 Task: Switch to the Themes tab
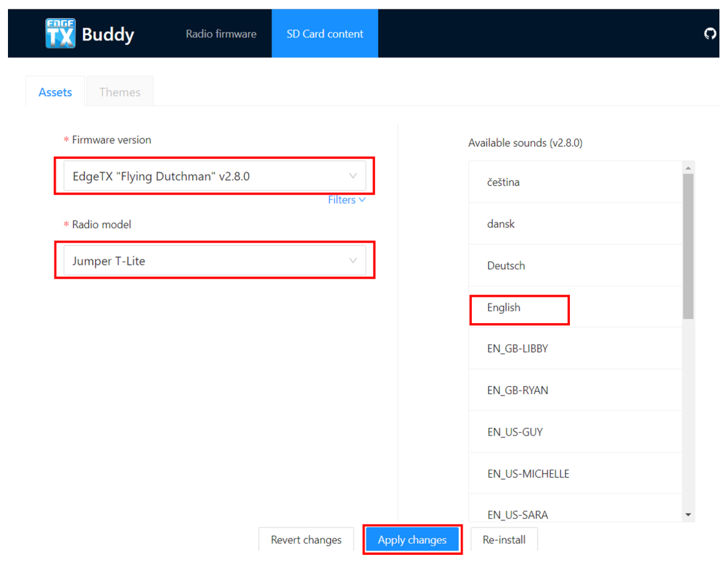(119, 92)
